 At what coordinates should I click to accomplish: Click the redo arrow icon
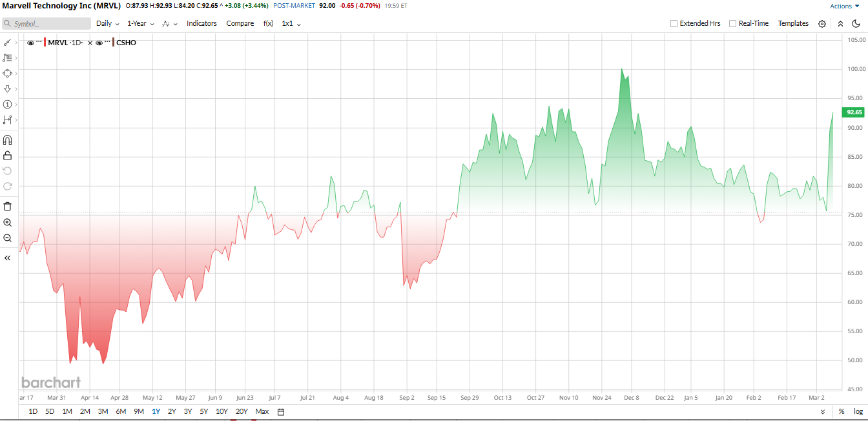[x=8, y=186]
